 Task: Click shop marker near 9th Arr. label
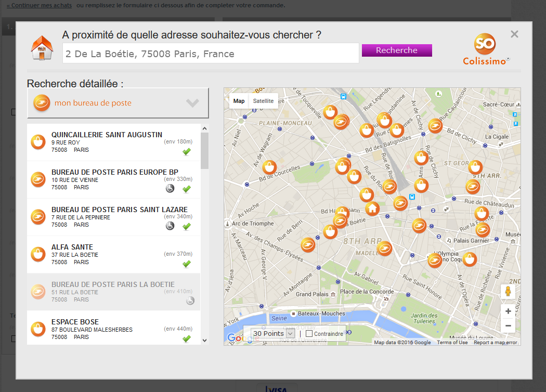[x=475, y=167]
